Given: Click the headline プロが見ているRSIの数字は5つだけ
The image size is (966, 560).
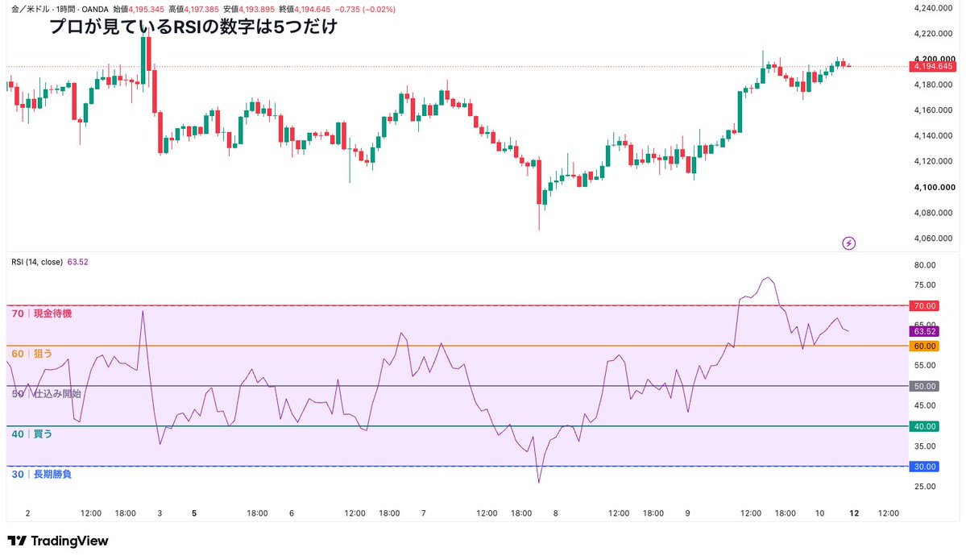Looking at the screenshot, I should point(193,27).
